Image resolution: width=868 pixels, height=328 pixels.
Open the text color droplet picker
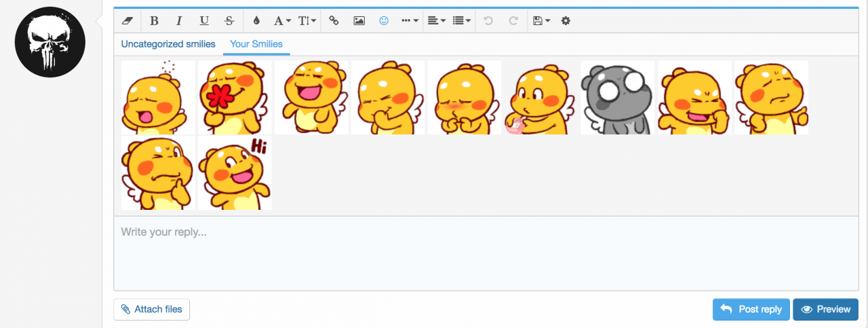(256, 21)
